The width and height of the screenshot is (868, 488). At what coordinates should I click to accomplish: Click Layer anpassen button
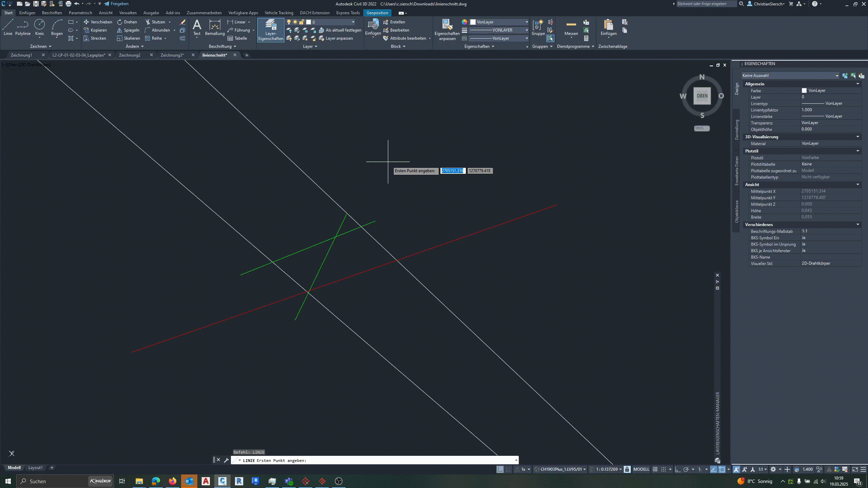click(336, 38)
